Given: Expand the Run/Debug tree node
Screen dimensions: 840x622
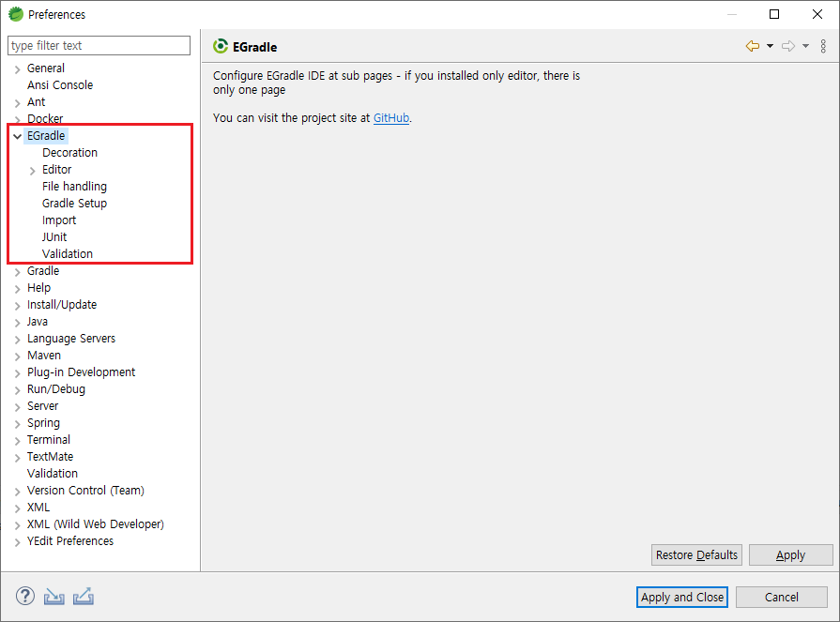Looking at the screenshot, I should 17,389.
